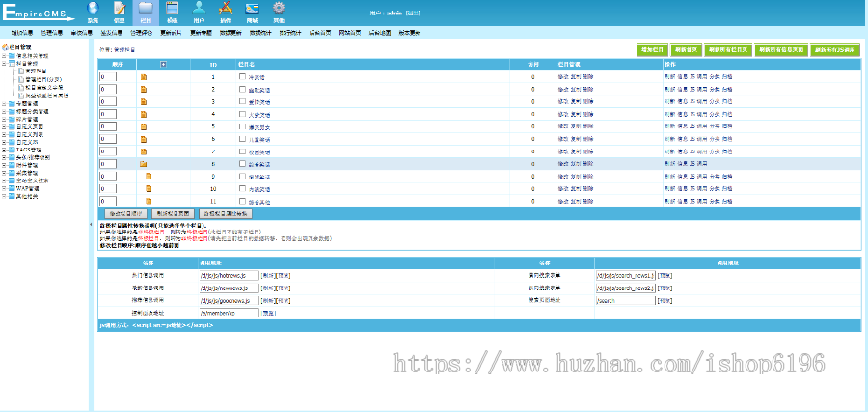Click the page icon in row ID 6

tap(144, 139)
